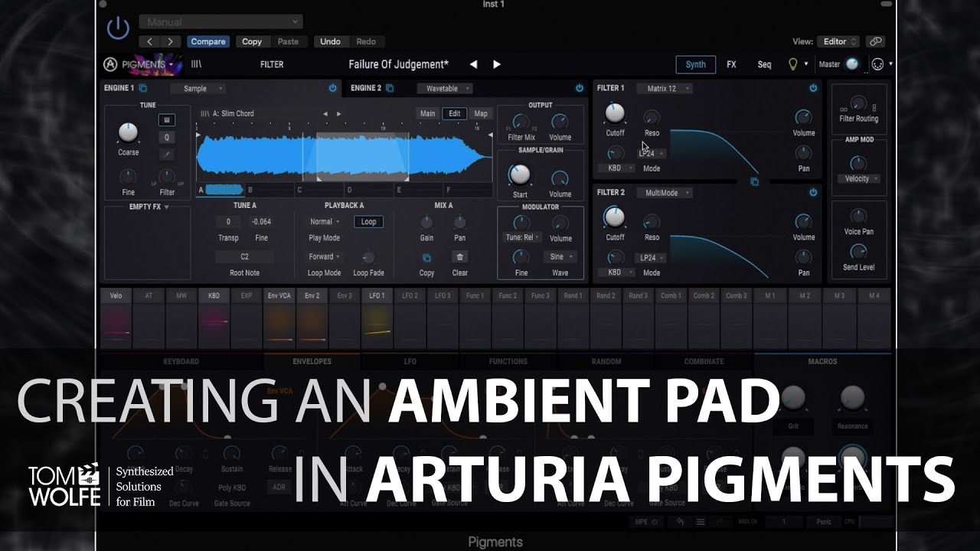
Task: Select next sample for slot A
Action: (x=339, y=114)
